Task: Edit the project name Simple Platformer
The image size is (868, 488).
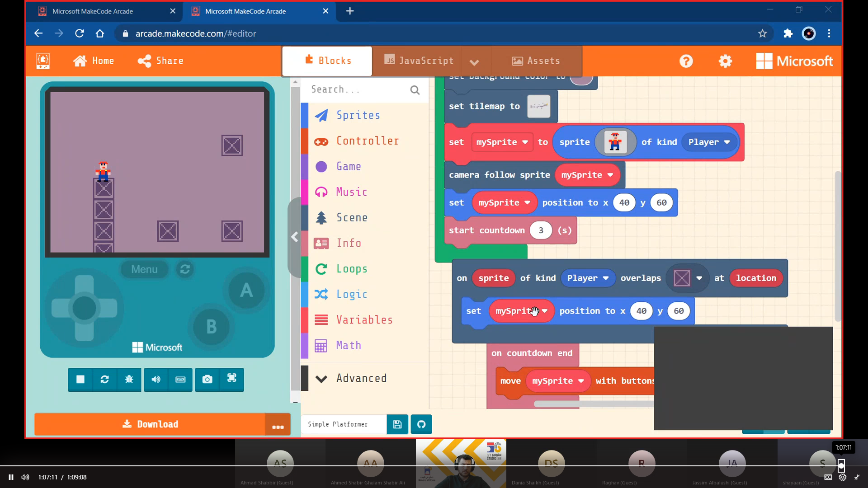Action: pyautogui.click(x=344, y=424)
